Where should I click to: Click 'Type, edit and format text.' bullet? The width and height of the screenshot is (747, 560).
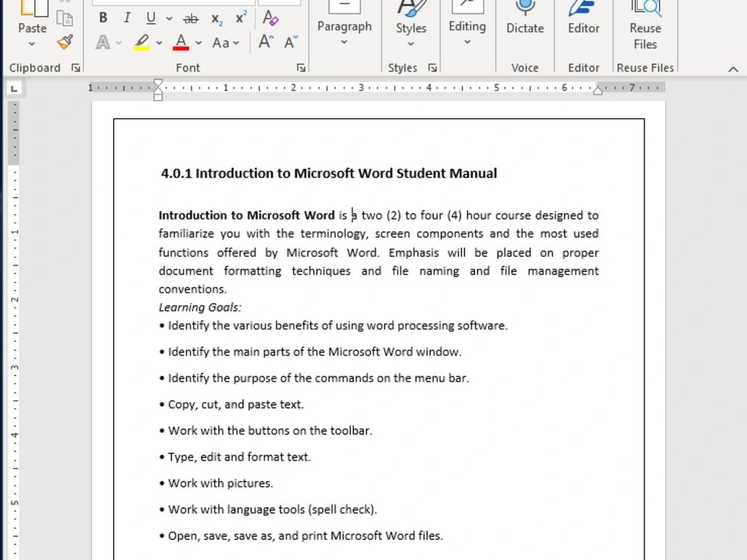(235, 457)
